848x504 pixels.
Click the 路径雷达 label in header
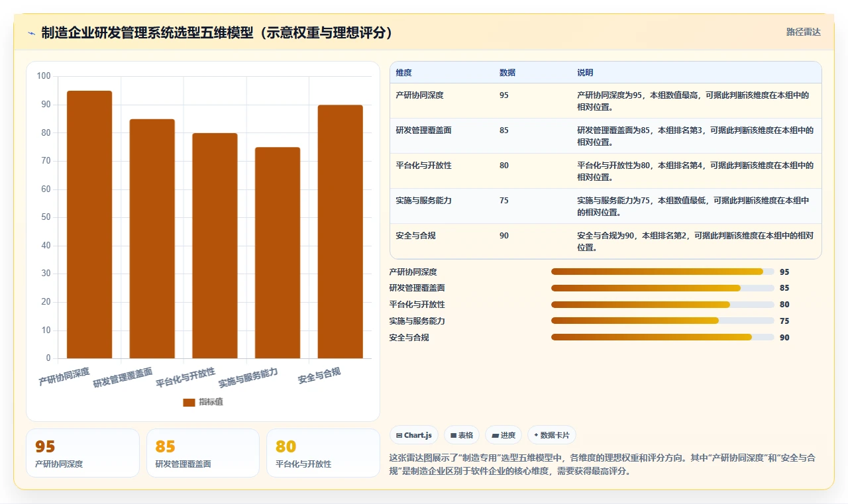pos(803,32)
